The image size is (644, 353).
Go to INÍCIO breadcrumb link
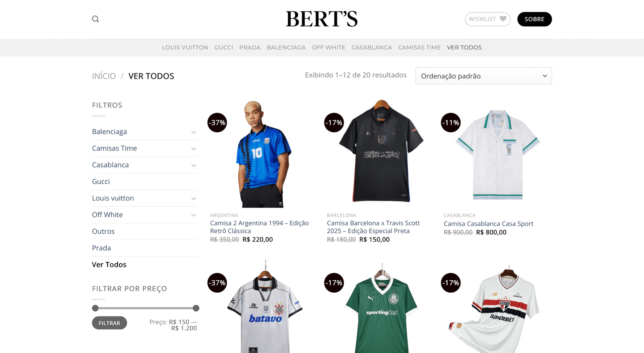click(104, 76)
